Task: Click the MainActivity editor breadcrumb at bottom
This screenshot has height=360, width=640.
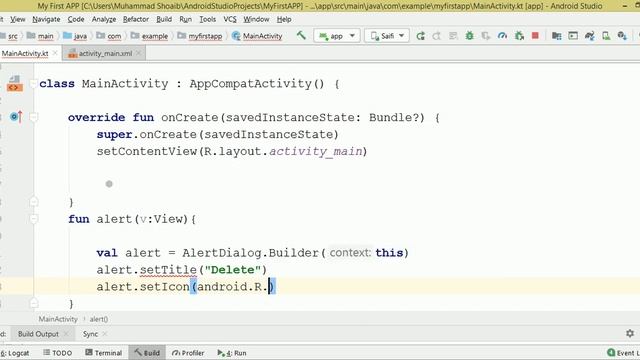Action: [58, 319]
